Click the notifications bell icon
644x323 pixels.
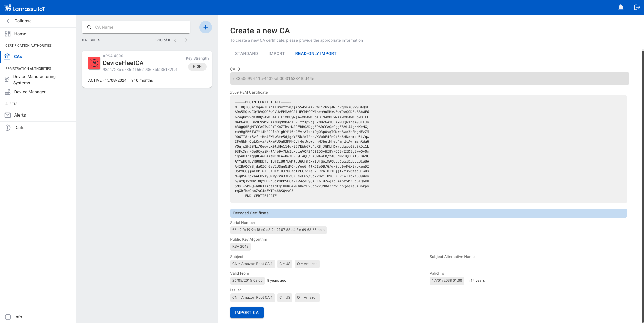click(620, 7)
